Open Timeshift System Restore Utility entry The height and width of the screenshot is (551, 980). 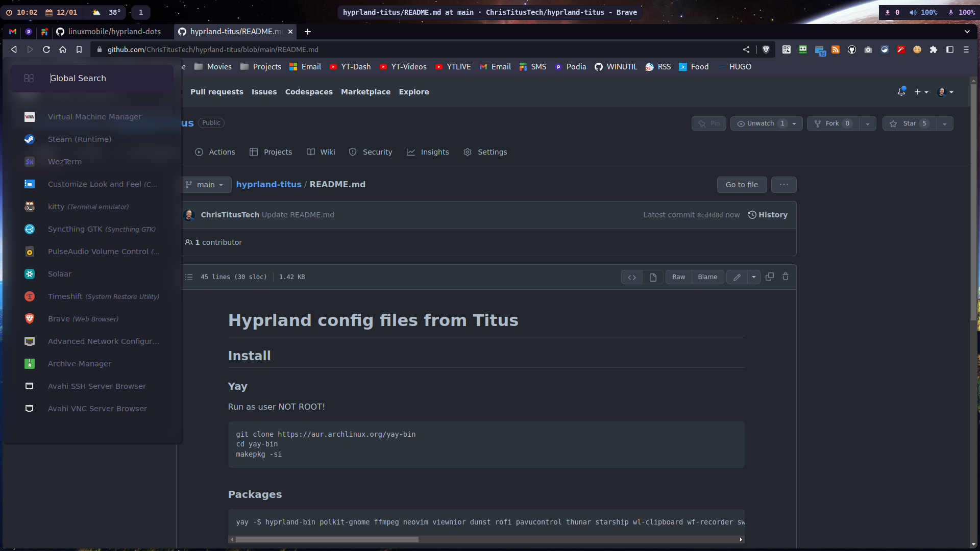pos(92,296)
